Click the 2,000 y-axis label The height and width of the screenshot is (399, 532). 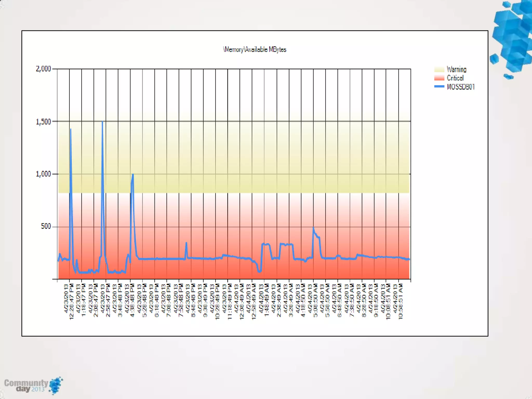point(43,69)
